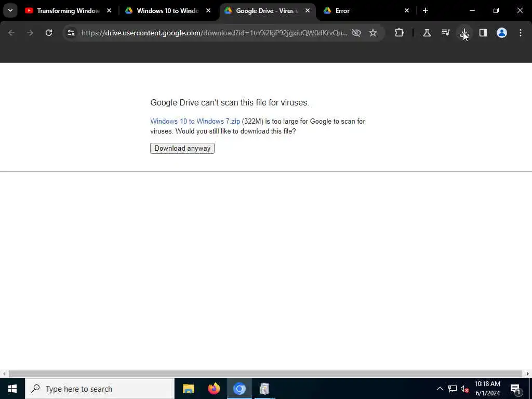
Task: Click the horizontal scrollbar track
Action: [x=265, y=374]
